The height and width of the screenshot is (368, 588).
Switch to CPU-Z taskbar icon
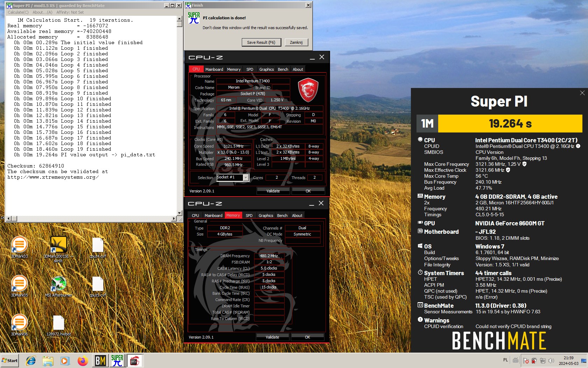pyautogui.click(x=134, y=361)
